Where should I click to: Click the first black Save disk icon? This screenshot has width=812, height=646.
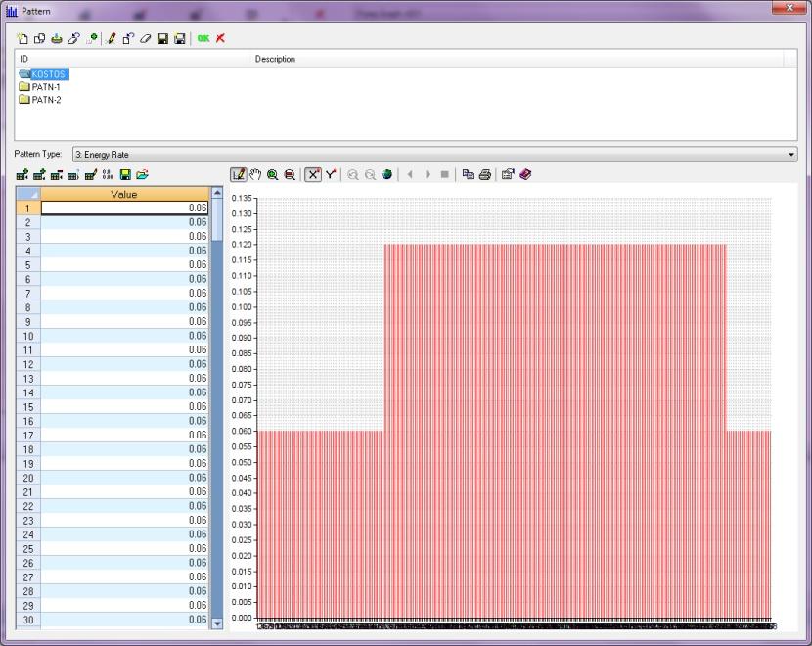tap(162, 38)
